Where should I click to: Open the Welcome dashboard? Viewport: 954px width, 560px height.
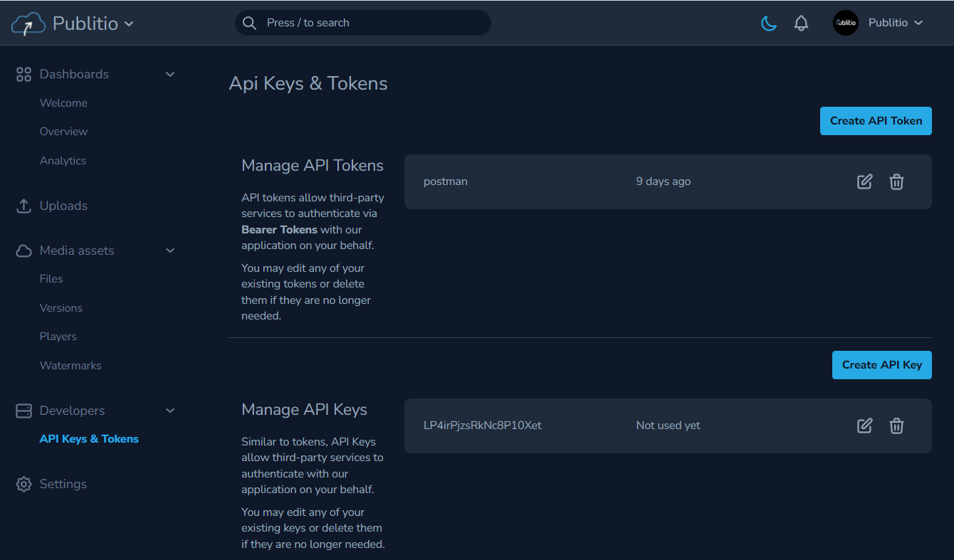(63, 103)
